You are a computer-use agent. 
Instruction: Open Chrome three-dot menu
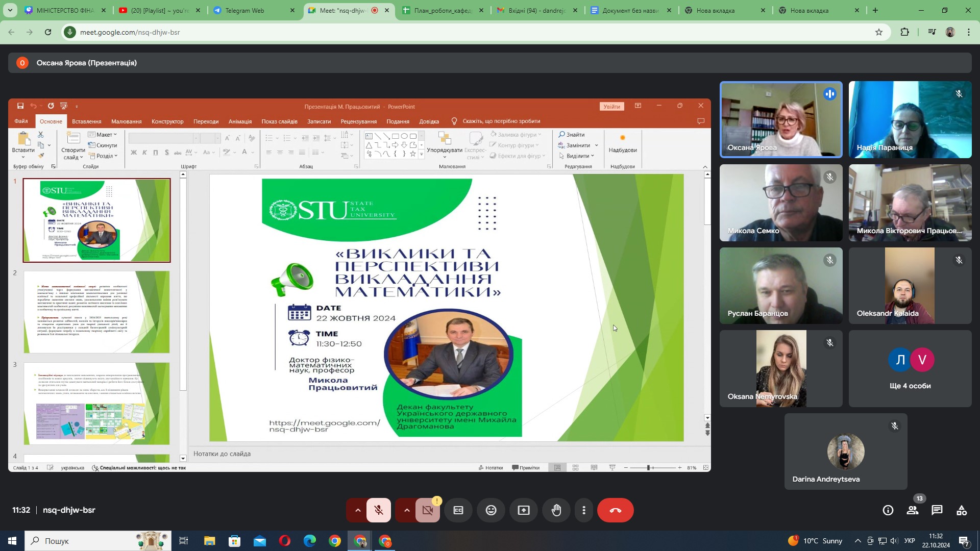click(x=969, y=32)
